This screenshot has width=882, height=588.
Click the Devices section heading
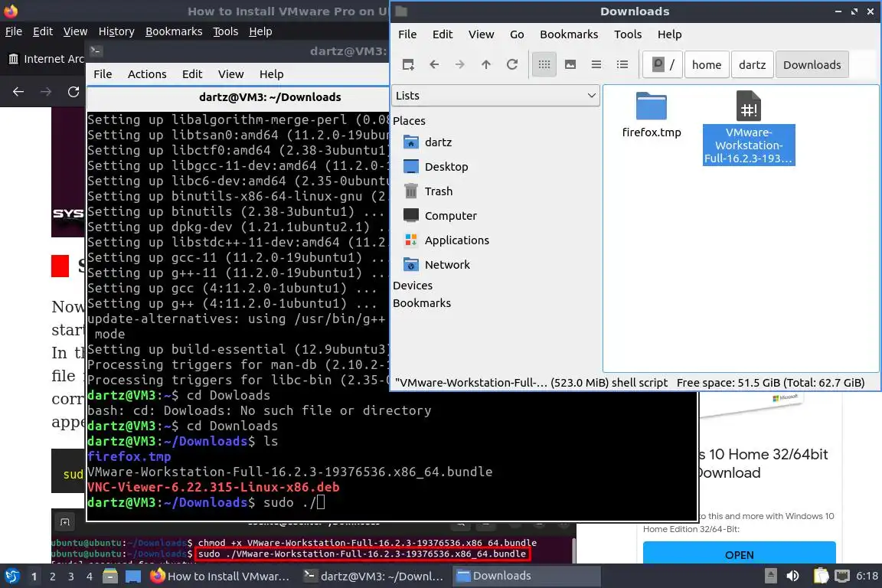(x=413, y=286)
